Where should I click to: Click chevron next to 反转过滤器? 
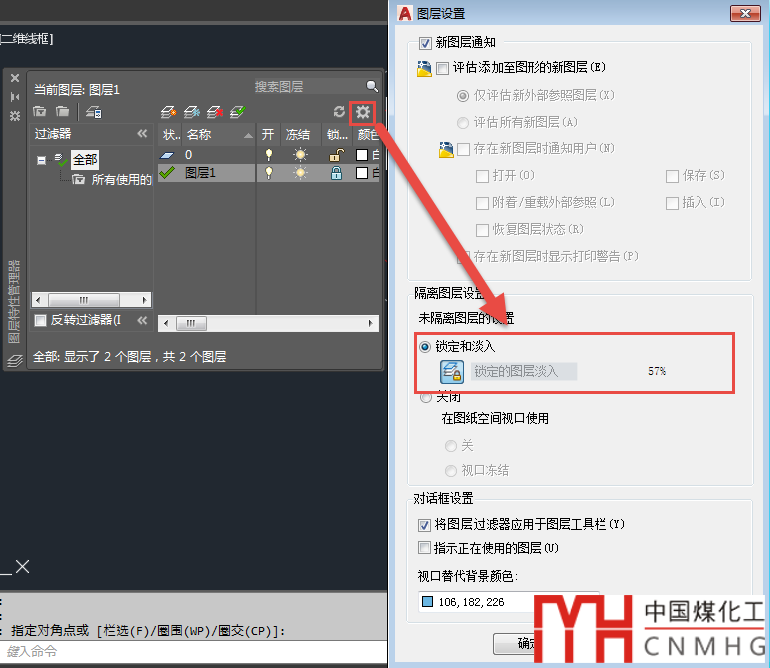[x=142, y=321]
